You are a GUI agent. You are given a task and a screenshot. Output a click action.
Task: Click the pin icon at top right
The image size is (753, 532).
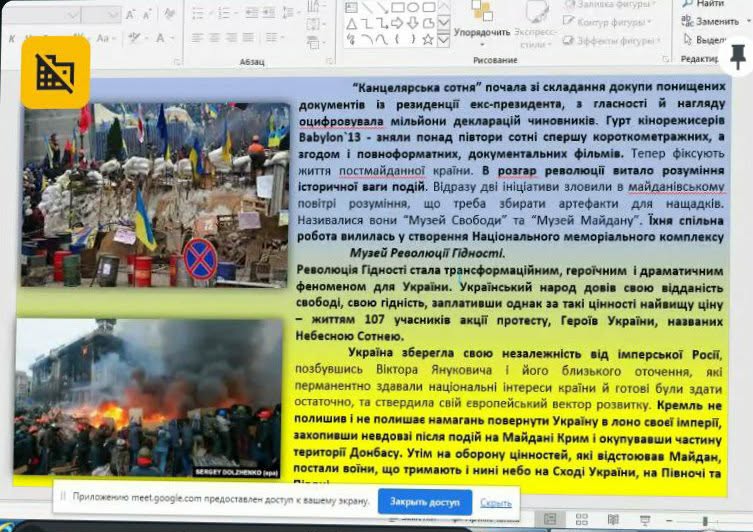(738, 57)
